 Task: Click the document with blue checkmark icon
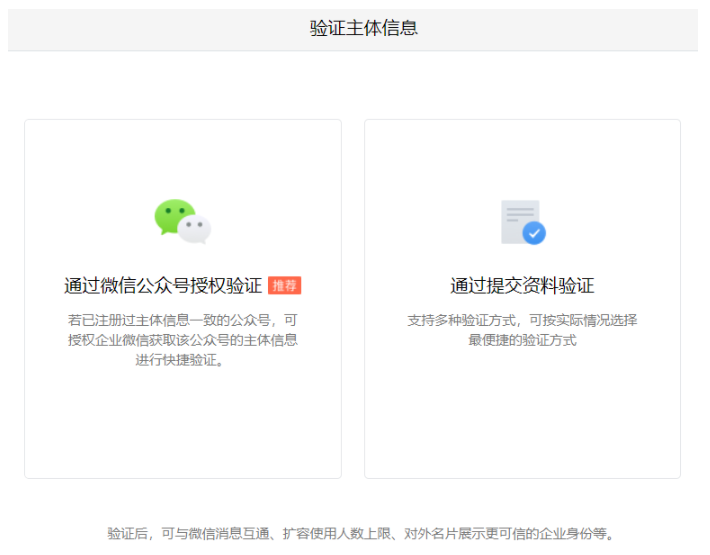point(523,222)
